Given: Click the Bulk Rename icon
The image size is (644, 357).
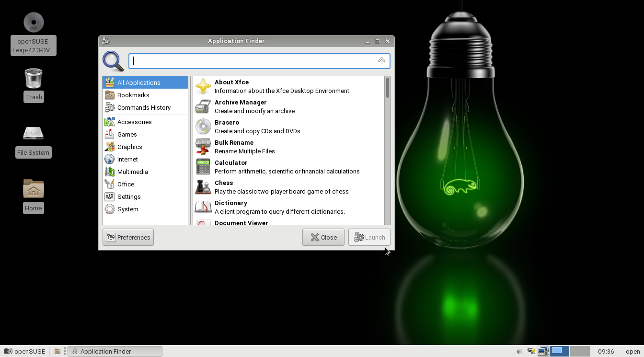Looking at the screenshot, I should pos(203,147).
